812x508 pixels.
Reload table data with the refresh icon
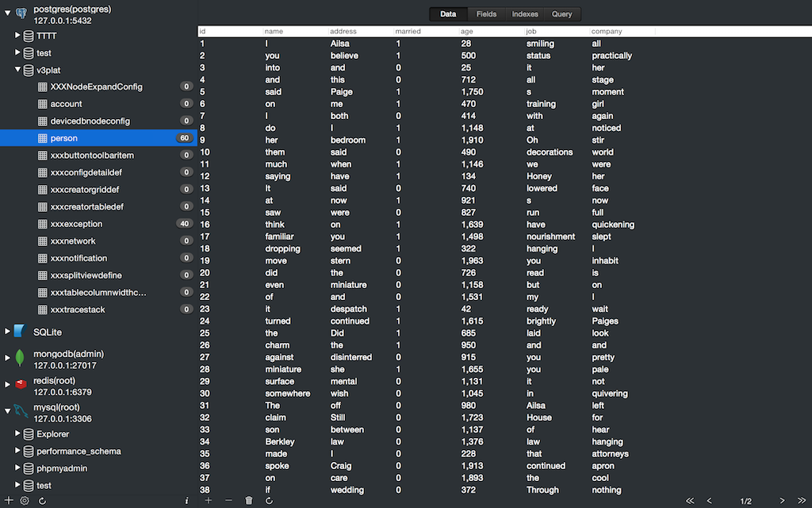tap(270, 501)
